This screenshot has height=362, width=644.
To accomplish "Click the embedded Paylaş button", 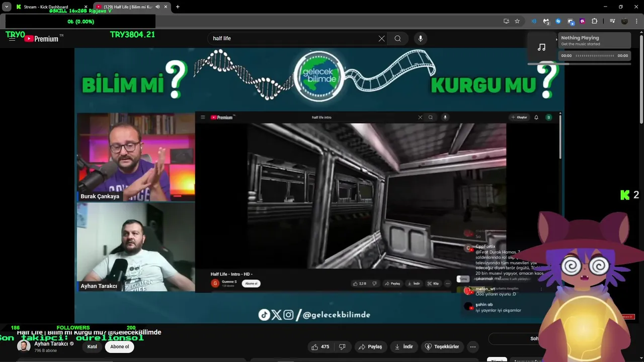I will pos(392,284).
